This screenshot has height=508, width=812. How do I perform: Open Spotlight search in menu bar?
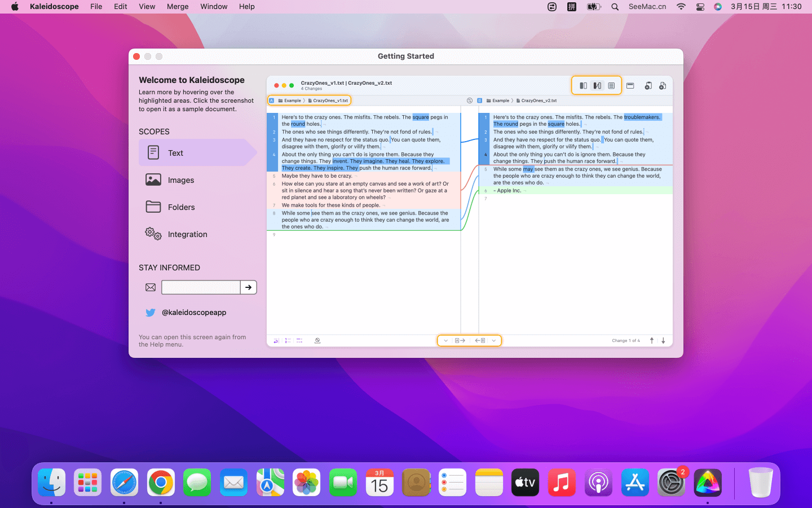(615, 7)
